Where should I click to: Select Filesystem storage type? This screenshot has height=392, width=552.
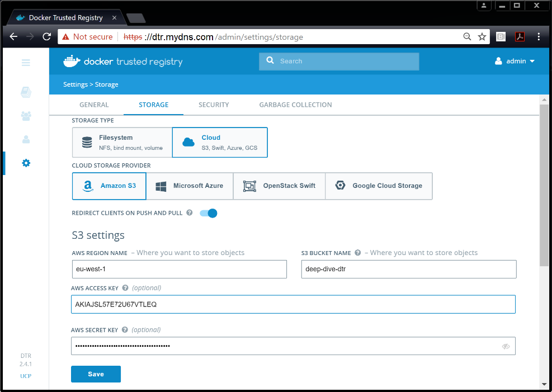coord(122,143)
